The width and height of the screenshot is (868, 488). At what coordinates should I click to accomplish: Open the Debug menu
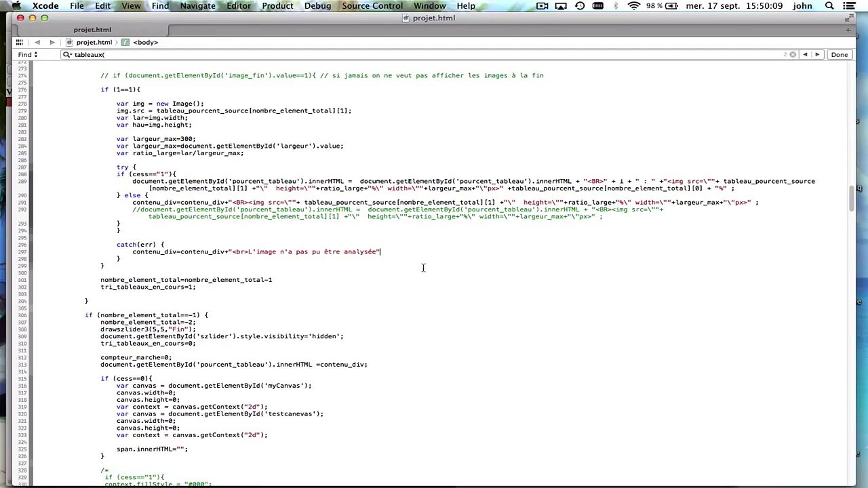click(317, 6)
